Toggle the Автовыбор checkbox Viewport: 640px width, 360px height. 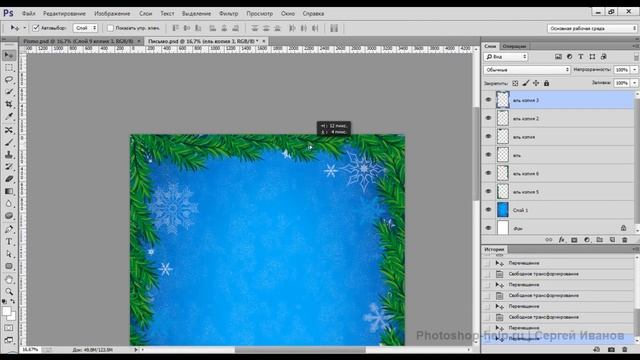36,28
